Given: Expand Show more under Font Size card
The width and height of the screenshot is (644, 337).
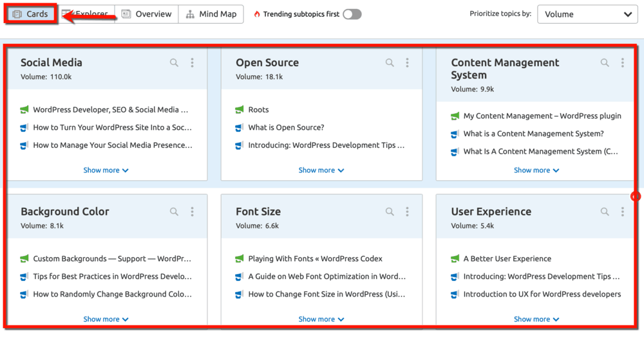Looking at the screenshot, I should pos(321,319).
